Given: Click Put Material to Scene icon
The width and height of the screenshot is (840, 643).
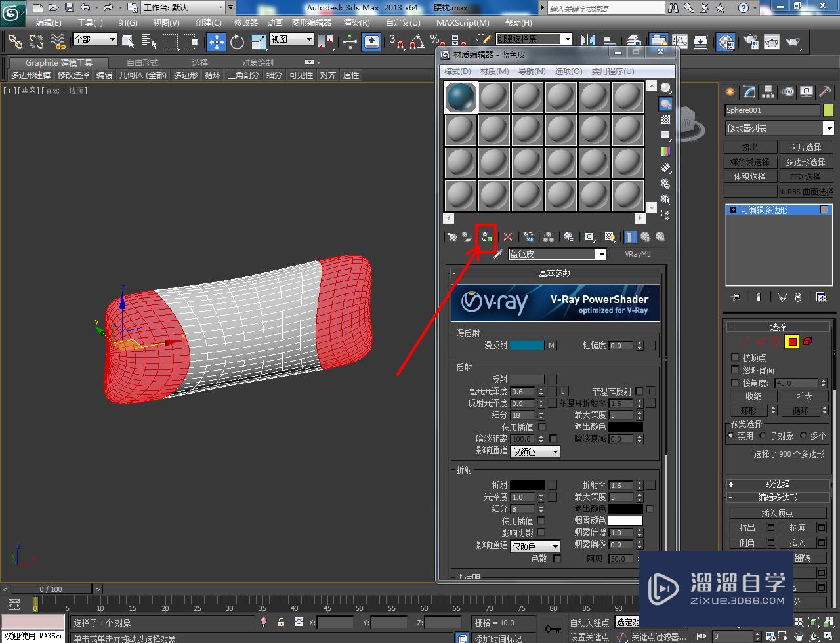Looking at the screenshot, I should (x=467, y=237).
